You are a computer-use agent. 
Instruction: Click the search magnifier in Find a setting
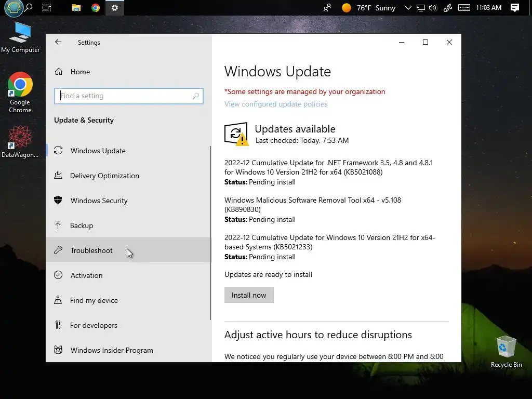(196, 96)
